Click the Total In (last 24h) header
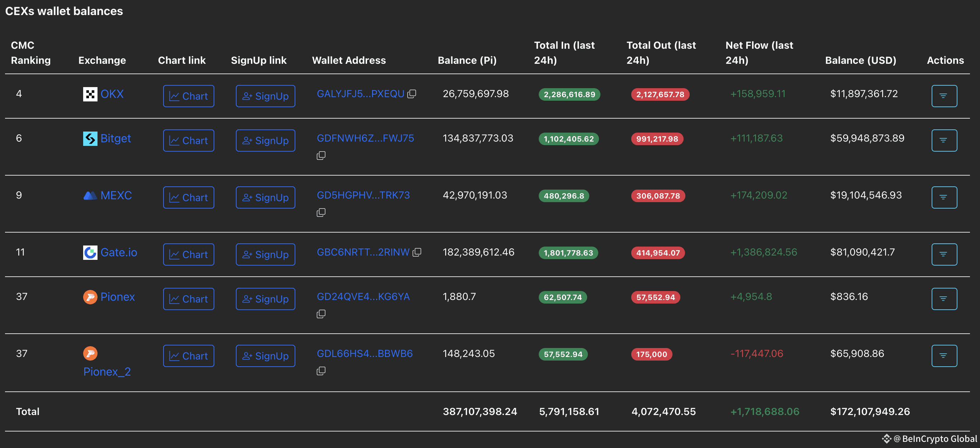The image size is (980, 448). point(564,53)
